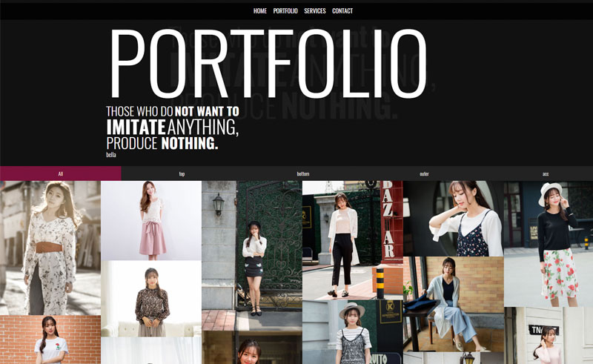The height and width of the screenshot is (364, 593).
Task: View straw hat and striped tee photo
Action: 353,332
